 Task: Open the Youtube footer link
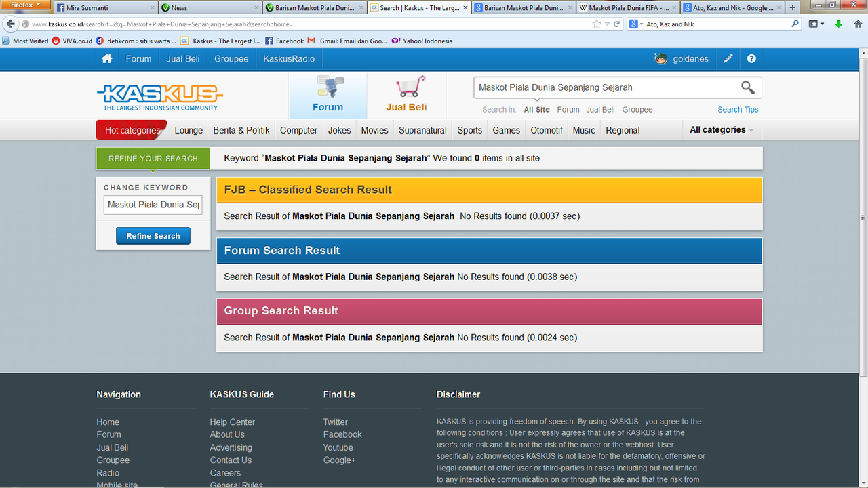click(338, 447)
